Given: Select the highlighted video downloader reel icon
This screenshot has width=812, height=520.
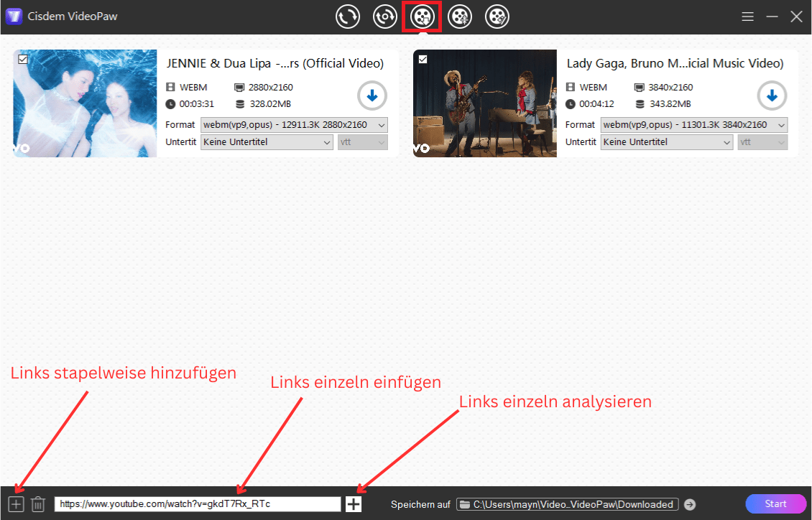Looking at the screenshot, I should (x=422, y=16).
